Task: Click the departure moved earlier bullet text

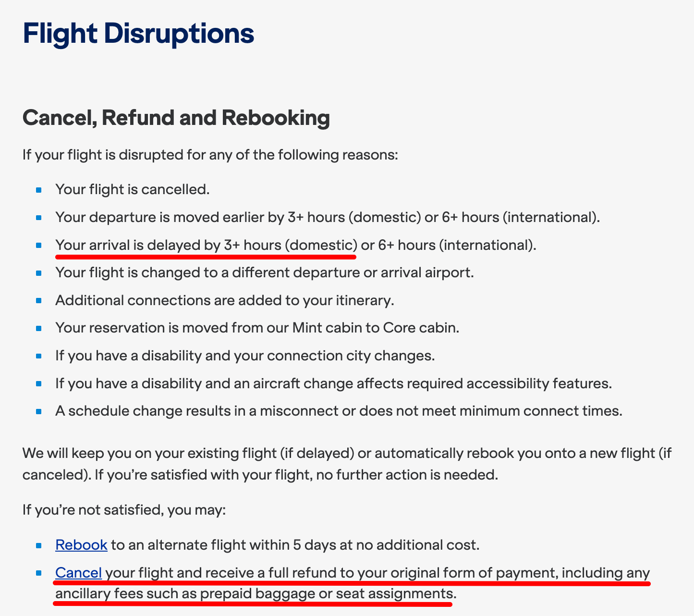Action: click(x=327, y=217)
